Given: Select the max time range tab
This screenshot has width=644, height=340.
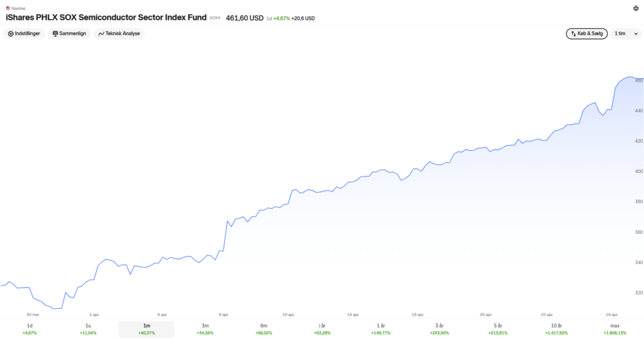Looking at the screenshot, I should 615,329.
